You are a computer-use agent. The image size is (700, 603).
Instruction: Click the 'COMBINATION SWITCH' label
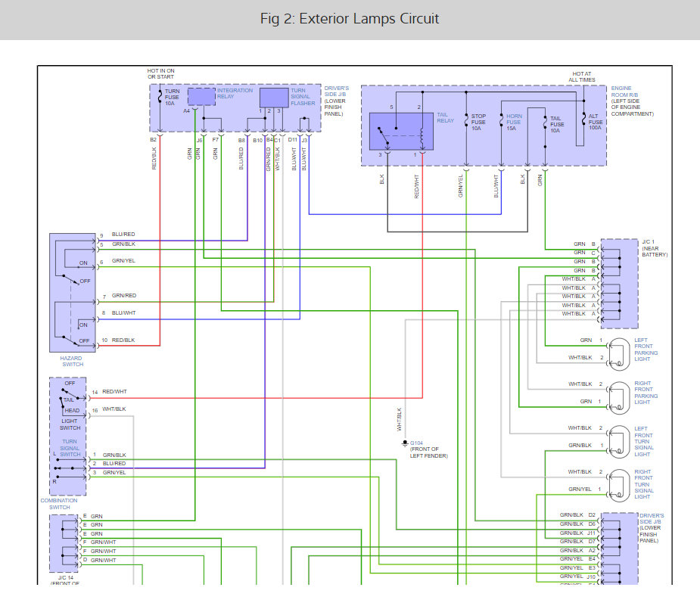point(59,504)
